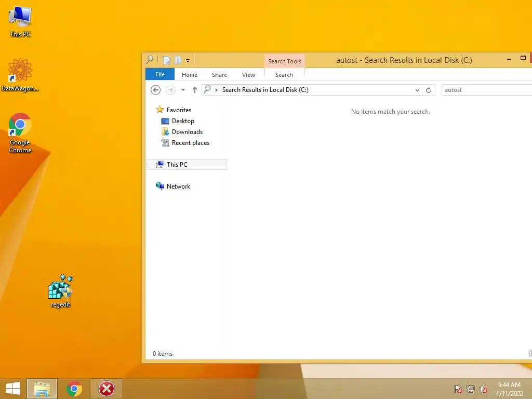This screenshot has height=399, width=532.
Task: Click Search Results in Local Disk (C:) breadcrumb
Action: [x=265, y=90]
